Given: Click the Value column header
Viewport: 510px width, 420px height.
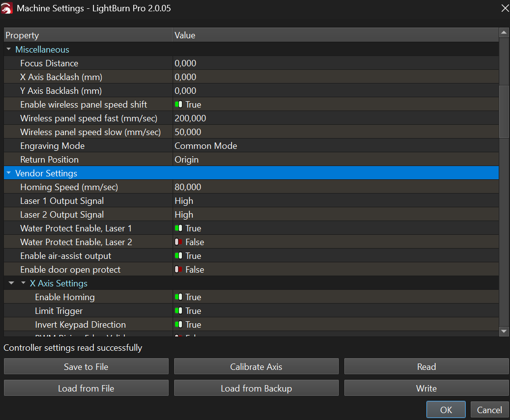Looking at the screenshot, I should [x=334, y=35].
